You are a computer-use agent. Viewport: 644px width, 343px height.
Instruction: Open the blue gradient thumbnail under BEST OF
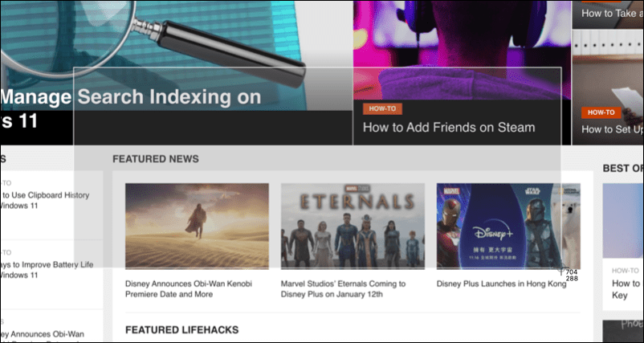[x=623, y=221]
